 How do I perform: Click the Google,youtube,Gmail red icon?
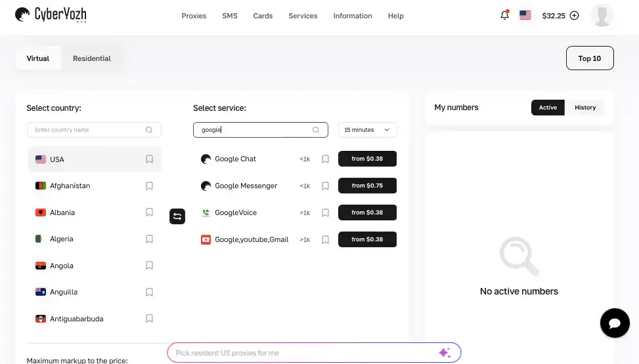point(206,239)
